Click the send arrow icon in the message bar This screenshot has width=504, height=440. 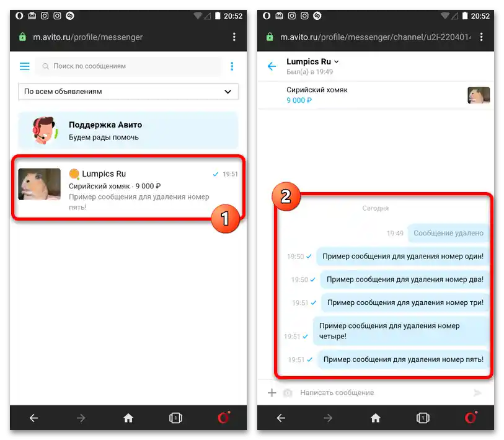477,392
